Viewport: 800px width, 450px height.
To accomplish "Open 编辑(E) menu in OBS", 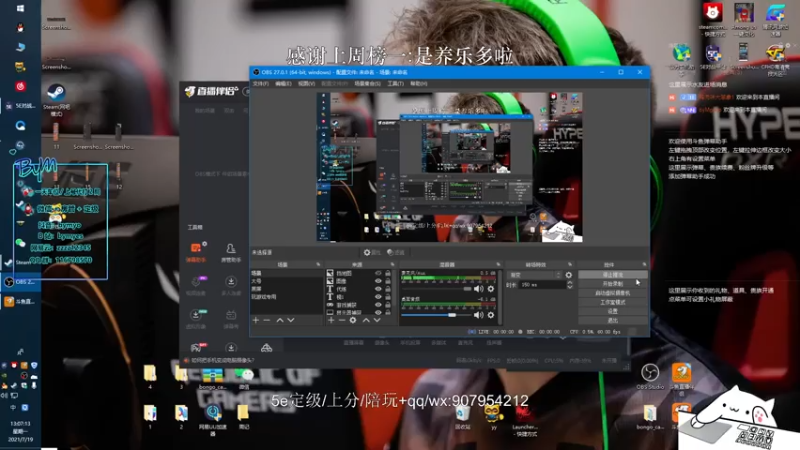I will (x=283, y=84).
